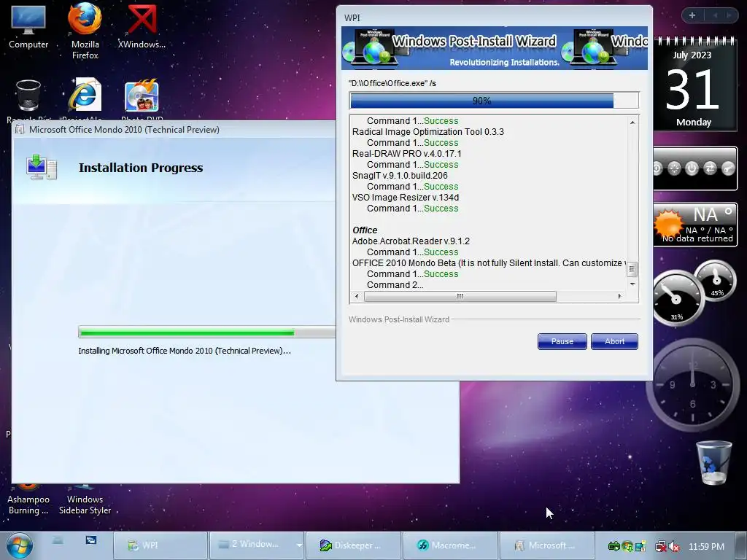
Task: Click 'Real-DRAW PRO v.4.0.17.1' in the log
Action: pos(406,154)
